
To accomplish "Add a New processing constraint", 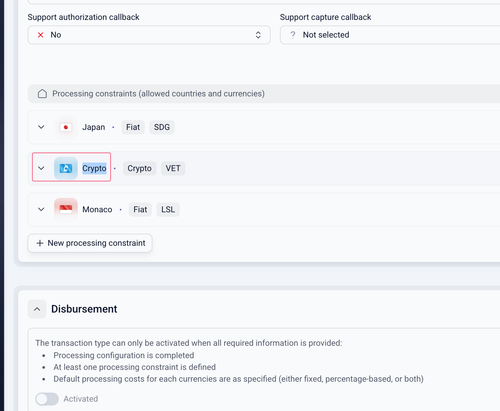I will (x=90, y=243).
